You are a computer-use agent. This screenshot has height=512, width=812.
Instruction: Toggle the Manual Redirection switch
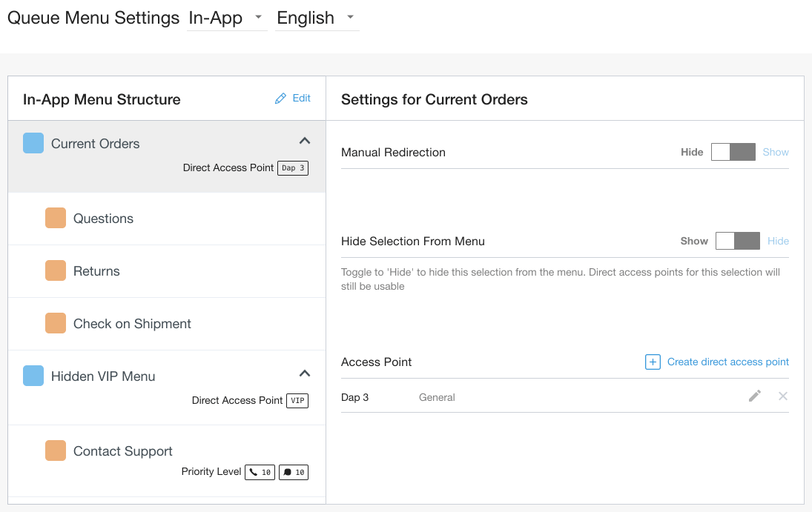pyautogui.click(x=733, y=152)
